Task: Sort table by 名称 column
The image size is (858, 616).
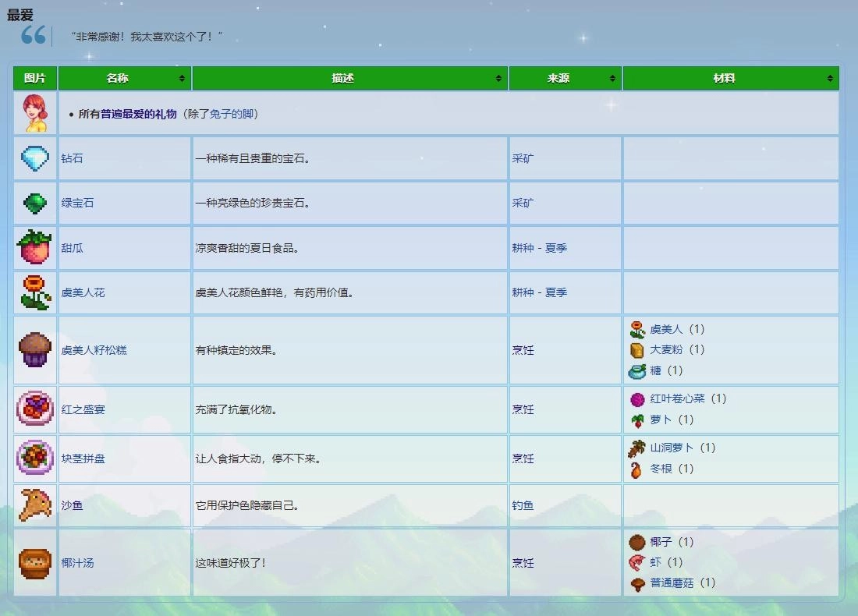Action: (125, 78)
